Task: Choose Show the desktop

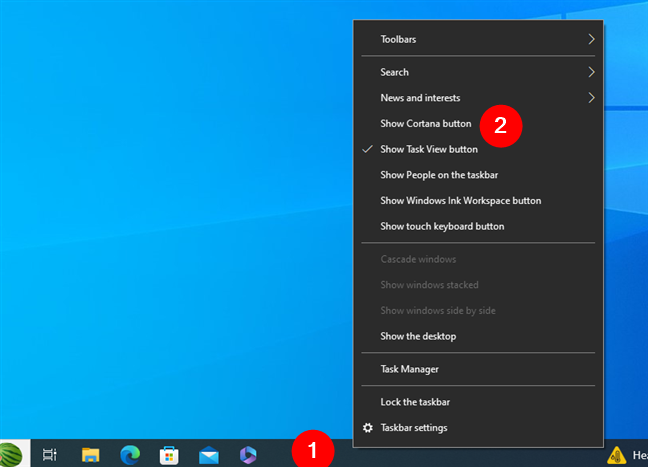Action: pyautogui.click(x=478, y=336)
